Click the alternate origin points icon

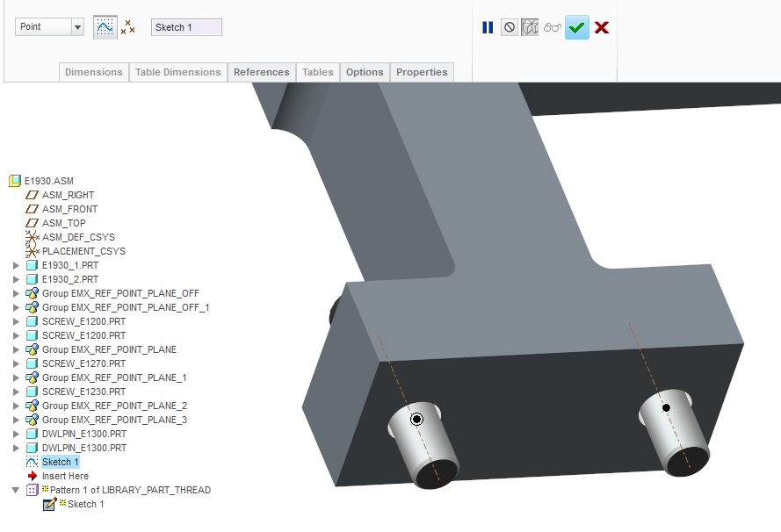pos(128,27)
